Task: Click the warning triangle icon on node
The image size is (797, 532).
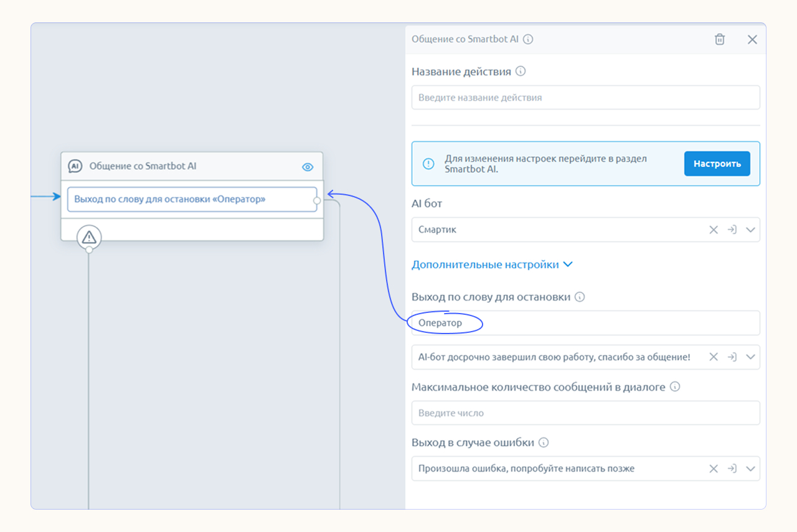Action: point(89,236)
